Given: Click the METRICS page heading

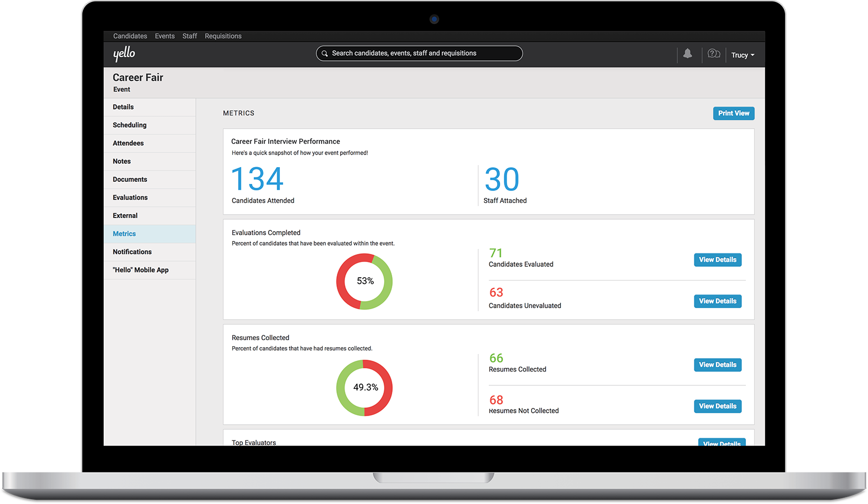Looking at the screenshot, I should pyautogui.click(x=239, y=113).
